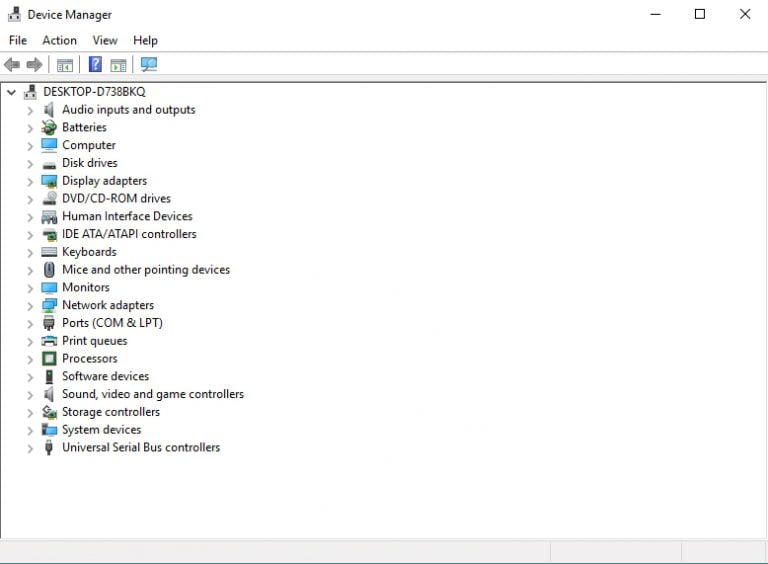Open the View menu
This screenshot has height=564, width=768.
click(105, 40)
